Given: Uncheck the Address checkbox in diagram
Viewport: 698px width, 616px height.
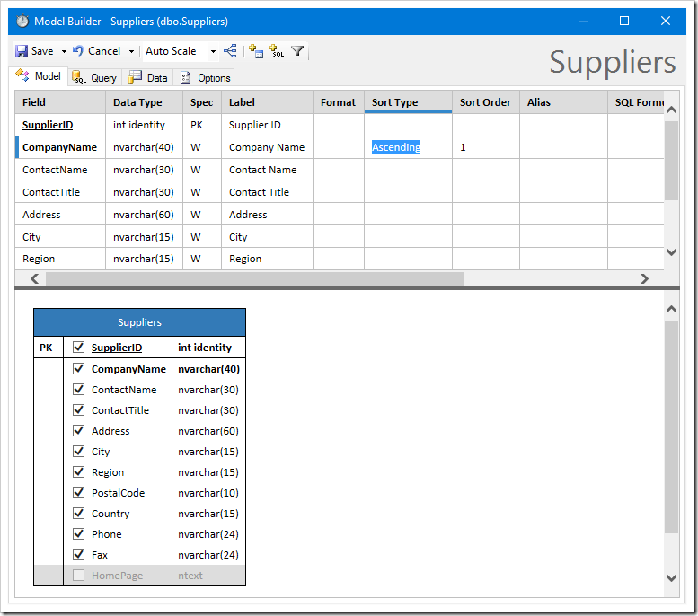Looking at the screenshot, I should pos(79,430).
